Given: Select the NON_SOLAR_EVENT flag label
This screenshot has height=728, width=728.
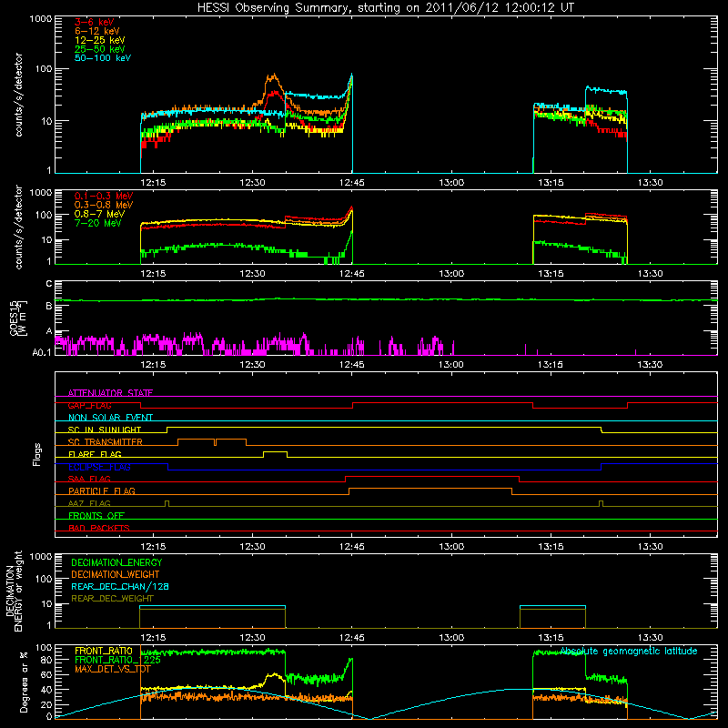Looking at the screenshot, I should pos(110,418).
